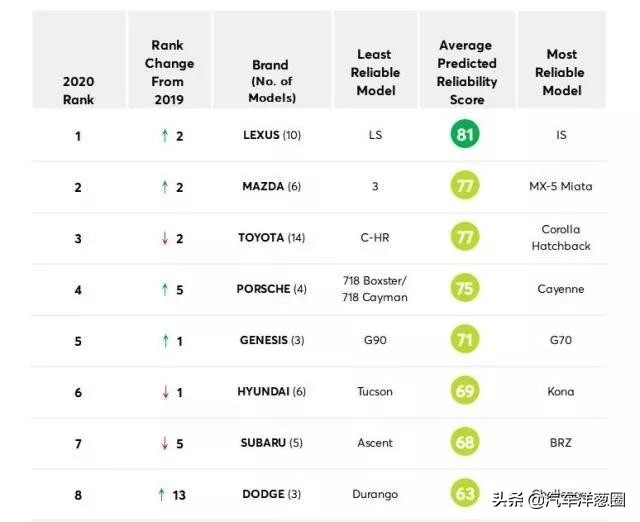Click the LEXUS brand name
Image resolution: width=640 pixels, height=522 pixels.
[x=262, y=135]
